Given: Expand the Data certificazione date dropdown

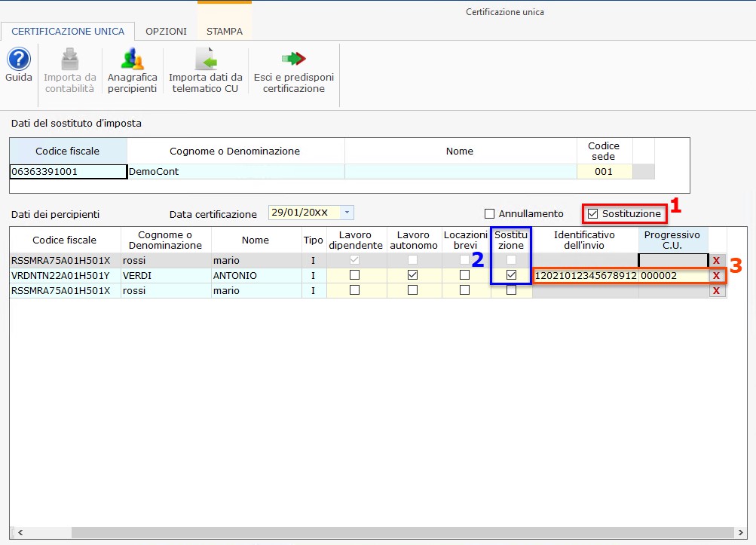Looking at the screenshot, I should click(x=347, y=213).
